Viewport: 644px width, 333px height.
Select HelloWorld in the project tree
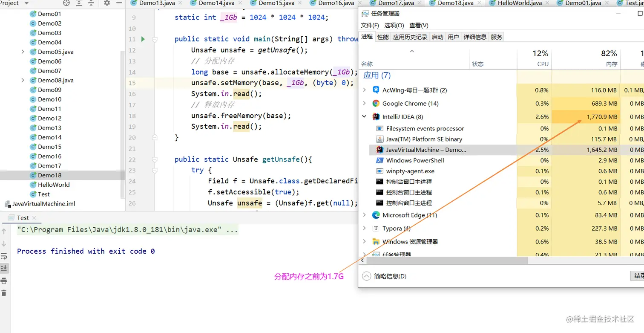click(54, 185)
